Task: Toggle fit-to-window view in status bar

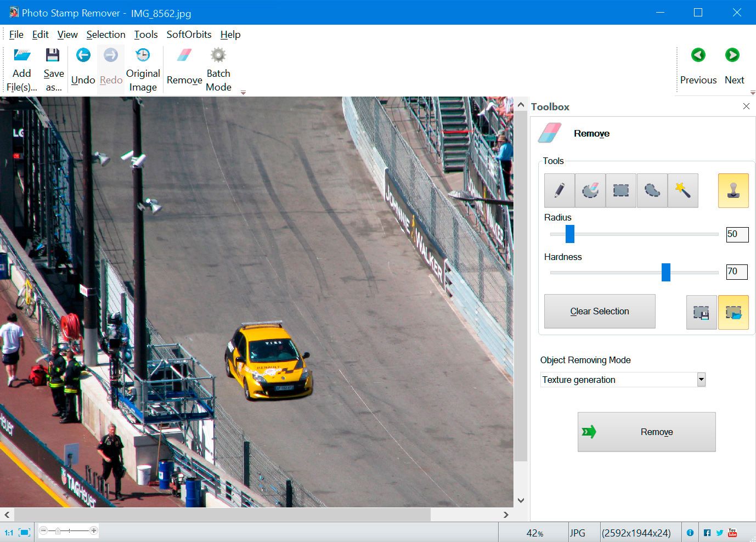Action: (24, 532)
